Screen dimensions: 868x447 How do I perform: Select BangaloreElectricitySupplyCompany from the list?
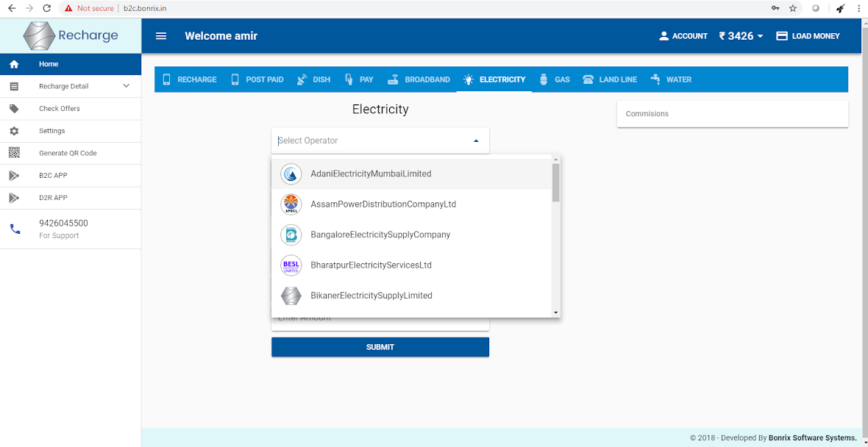pos(412,235)
